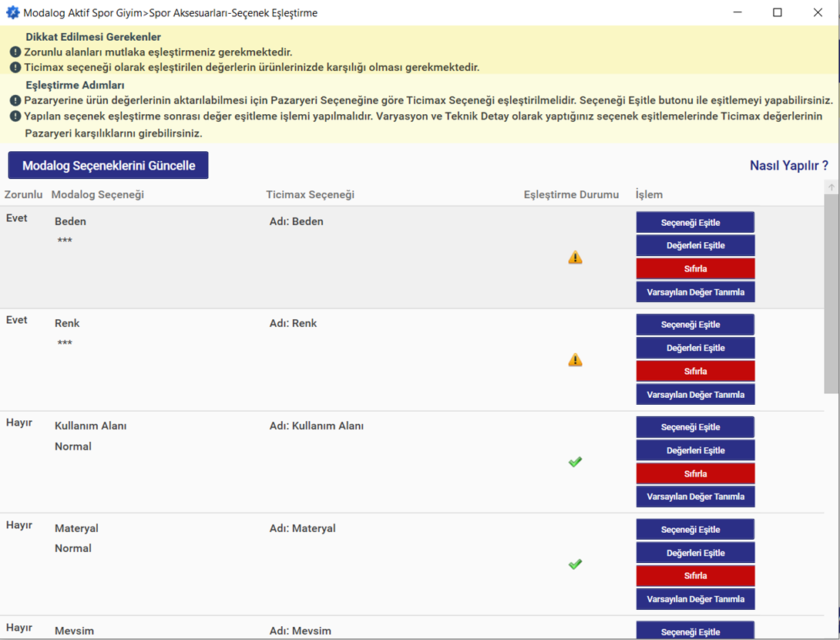Reset Beden mapping with Sıfırla

click(x=695, y=268)
